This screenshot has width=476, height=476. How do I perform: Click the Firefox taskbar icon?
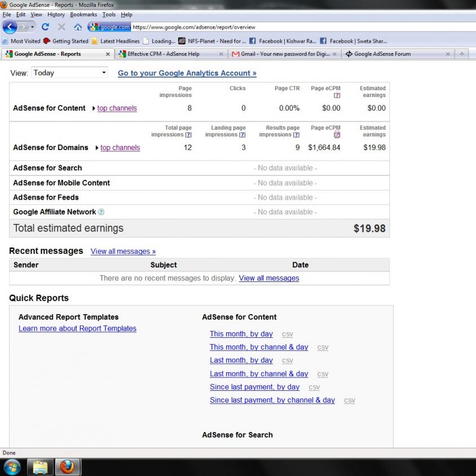tap(67, 467)
